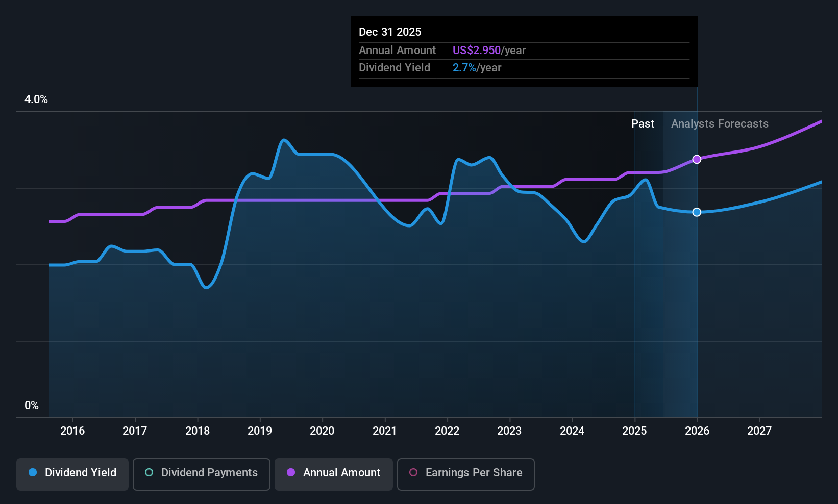The width and height of the screenshot is (838, 504).
Task: Click the Dividend Yield row label in tooltip
Action: coord(394,68)
